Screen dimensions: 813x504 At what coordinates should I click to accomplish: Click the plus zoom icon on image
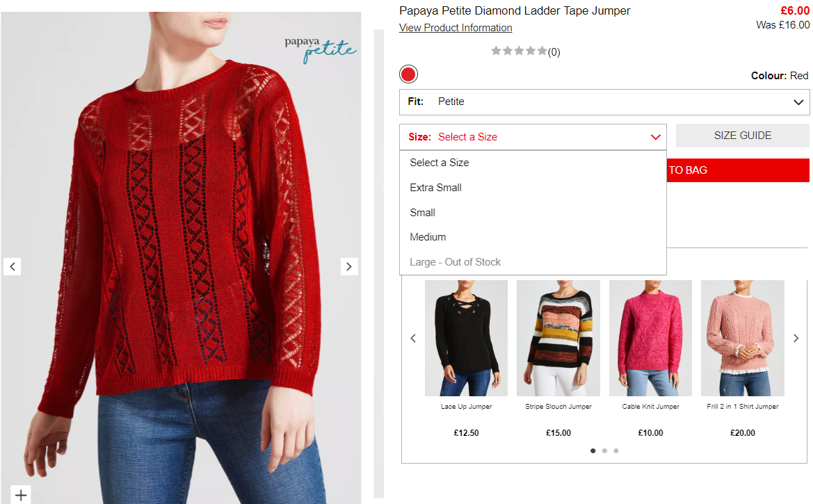click(21, 495)
